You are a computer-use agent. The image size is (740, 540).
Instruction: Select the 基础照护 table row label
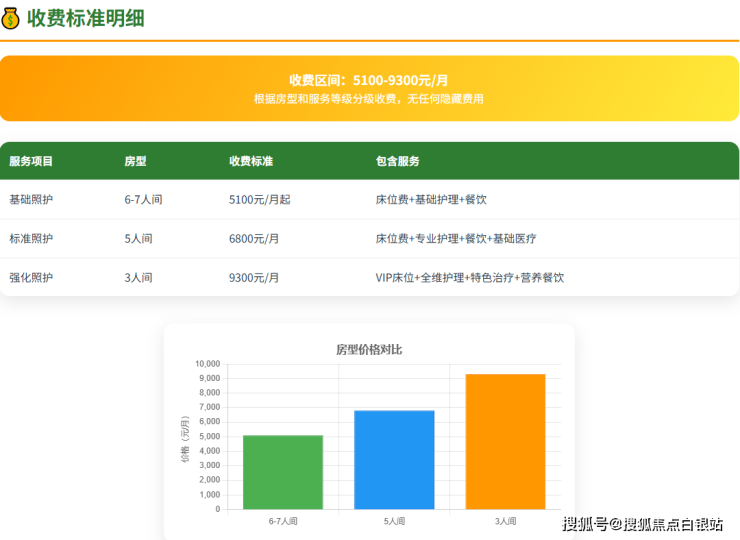click(31, 200)
